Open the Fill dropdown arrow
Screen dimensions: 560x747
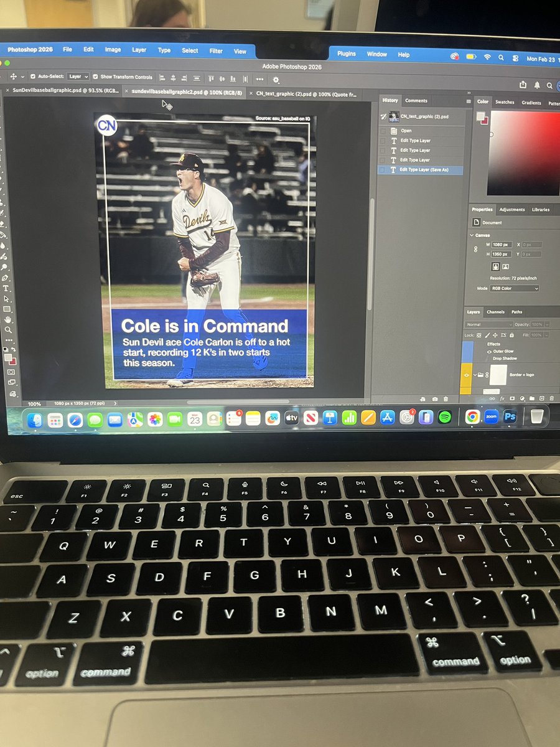tap(547, 335)
